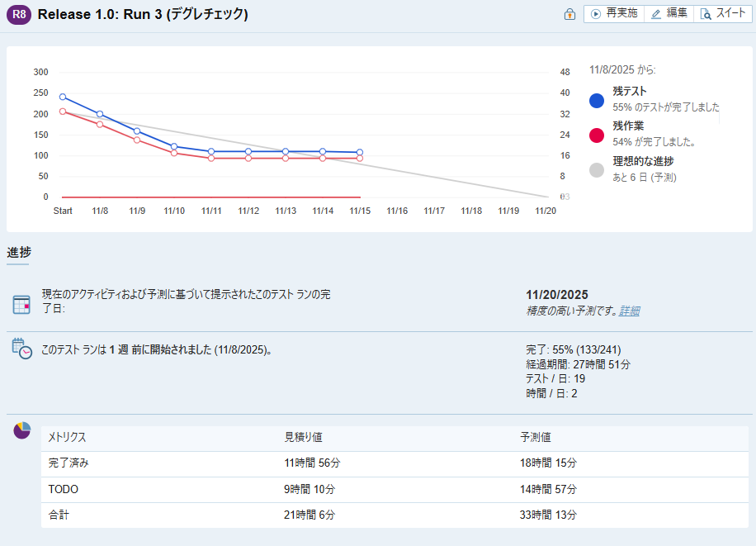The image size is (756, 546).
Task: Click the blue data point at 11/8
Action: pos(100,114)
